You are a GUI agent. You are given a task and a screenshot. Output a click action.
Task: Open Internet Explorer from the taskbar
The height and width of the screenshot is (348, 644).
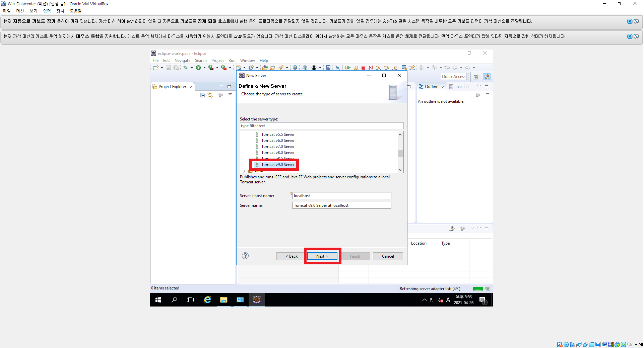207,300
